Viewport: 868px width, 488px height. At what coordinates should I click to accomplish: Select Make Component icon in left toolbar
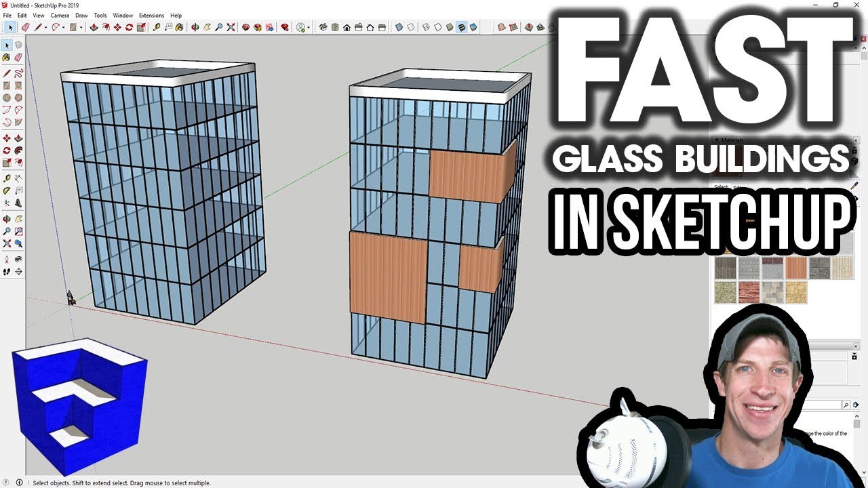point(19,45)
